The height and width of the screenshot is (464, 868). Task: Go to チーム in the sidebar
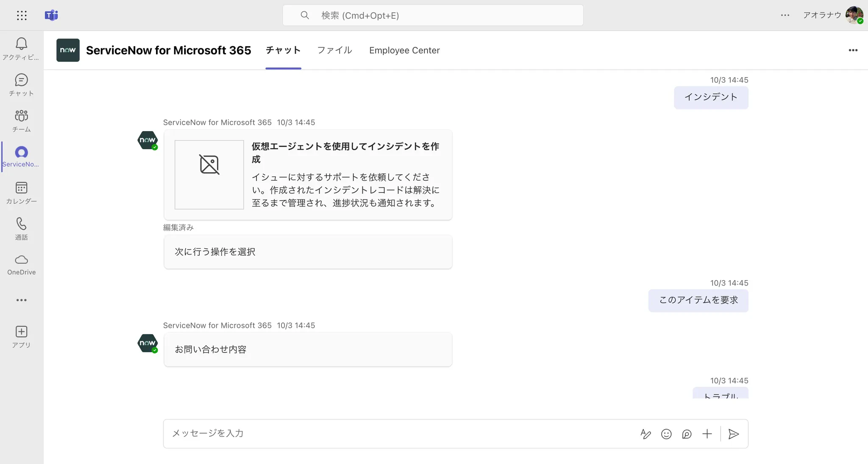(21, 121)
